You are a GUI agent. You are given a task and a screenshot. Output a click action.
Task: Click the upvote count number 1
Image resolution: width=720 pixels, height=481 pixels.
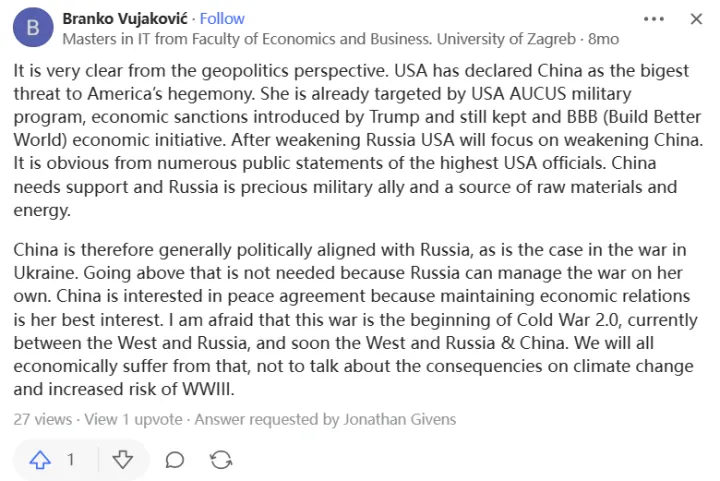pyautogui.click(x=70, y=459)
